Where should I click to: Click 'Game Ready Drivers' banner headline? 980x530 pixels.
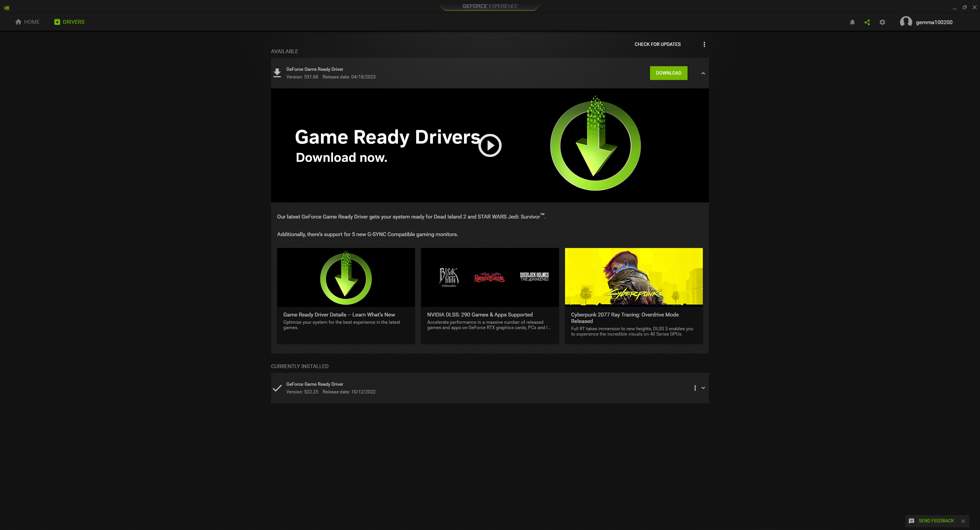387,137
